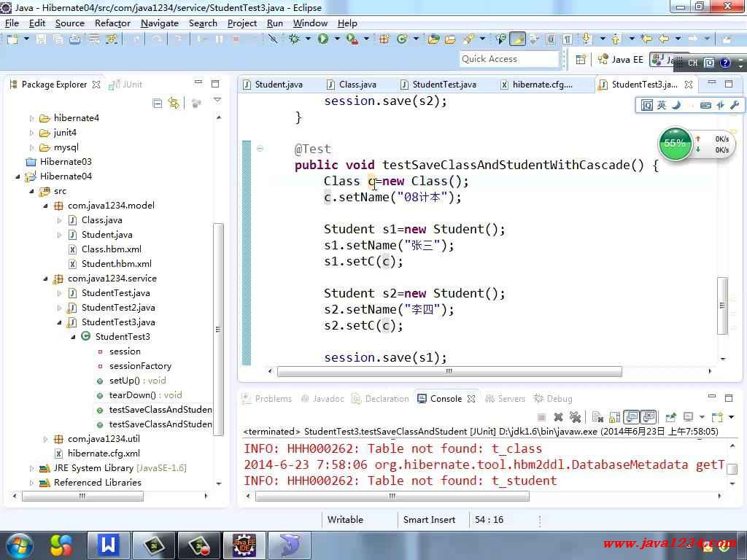Click the Print toolbar icon

tap(75, 39)
